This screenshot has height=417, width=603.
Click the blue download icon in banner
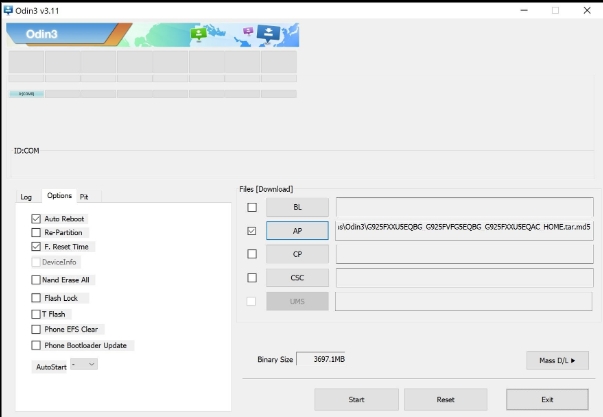click(x=268, y=34)
